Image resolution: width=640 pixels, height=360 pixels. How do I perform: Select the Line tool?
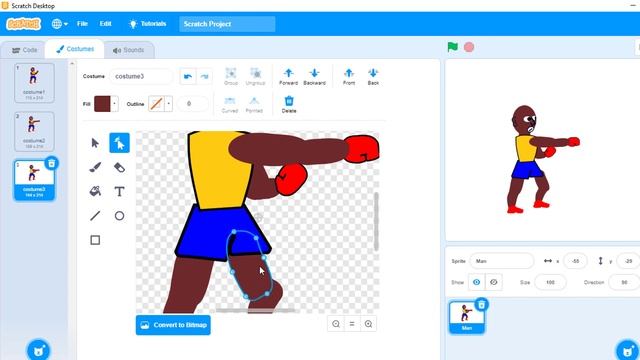point(95,216)
